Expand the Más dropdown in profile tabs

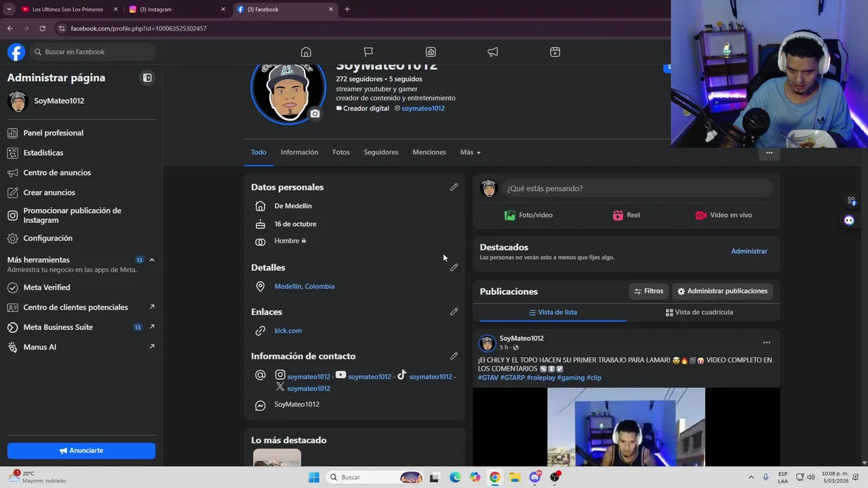click(470, 152)
